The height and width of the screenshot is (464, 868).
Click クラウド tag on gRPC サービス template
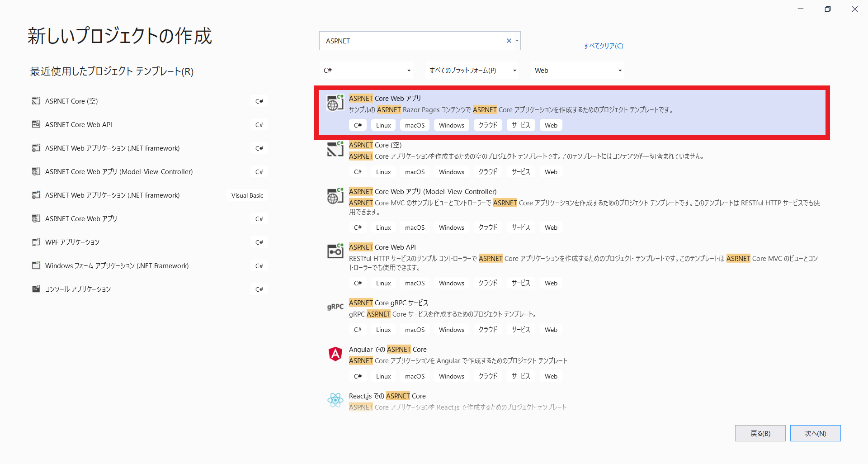click(x=488, y=330)
